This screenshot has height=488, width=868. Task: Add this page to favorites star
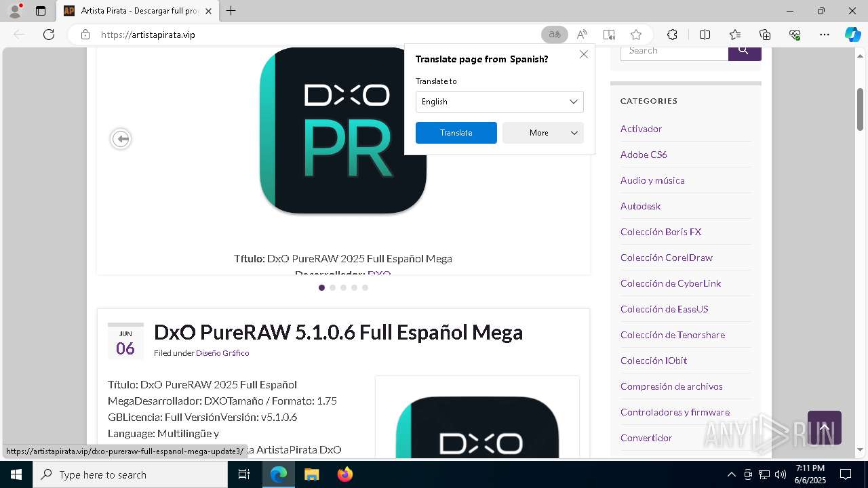[x=636, y=35]
